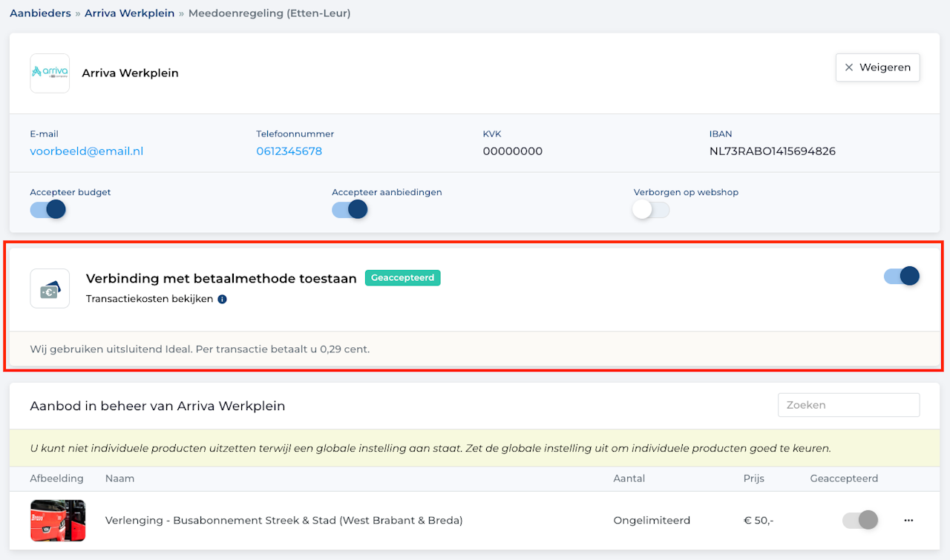Toggle Geaccepteerd switch for Busabonnement product
This screenshot has height=560, width=950.
[x=860, y=520]
